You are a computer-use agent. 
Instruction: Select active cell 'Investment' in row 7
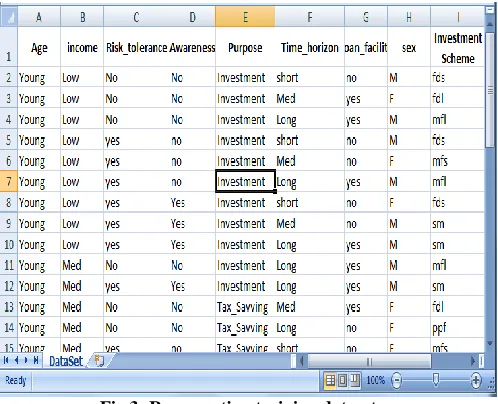pyautogui.click(x=245, y=182)
